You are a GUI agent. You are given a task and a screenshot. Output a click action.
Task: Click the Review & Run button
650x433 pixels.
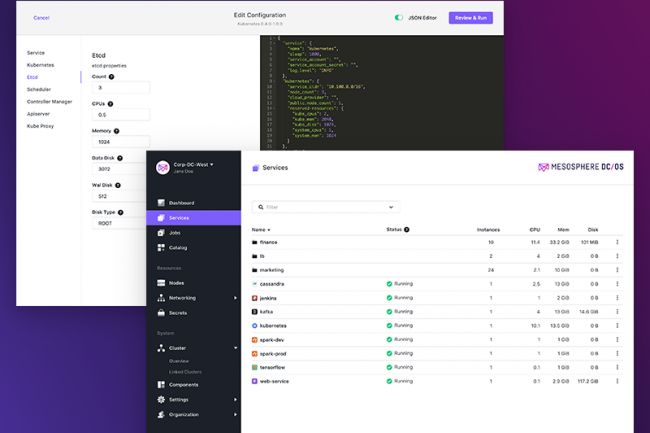click(x=471, y=18)
